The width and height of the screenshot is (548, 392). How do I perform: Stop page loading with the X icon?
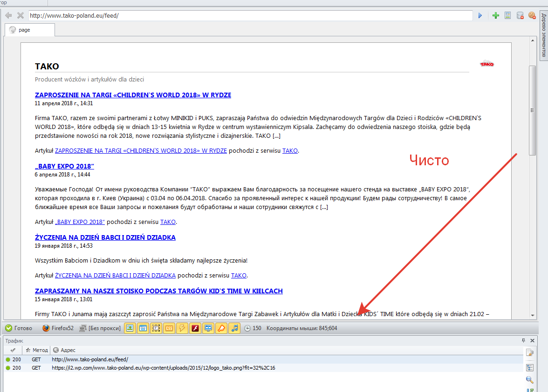pyautogui.click(x=21, y=15)
